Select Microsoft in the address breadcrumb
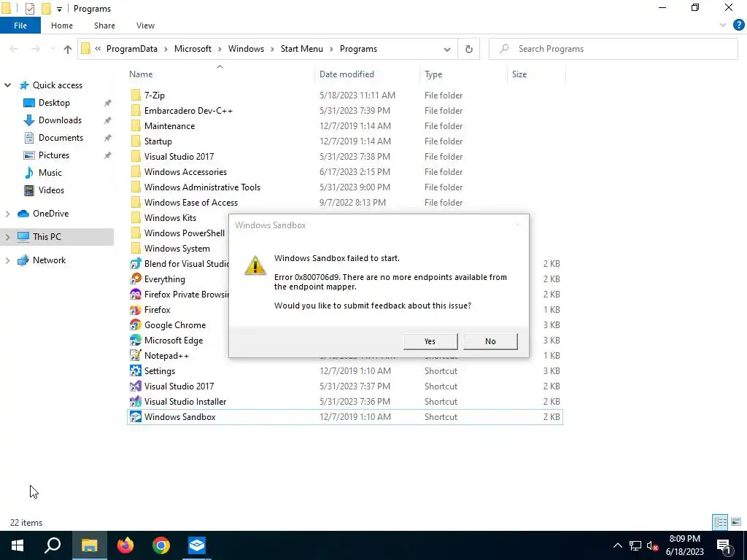Image resolution: width=747 pixels, height=560 pixels. pos(193,49)
